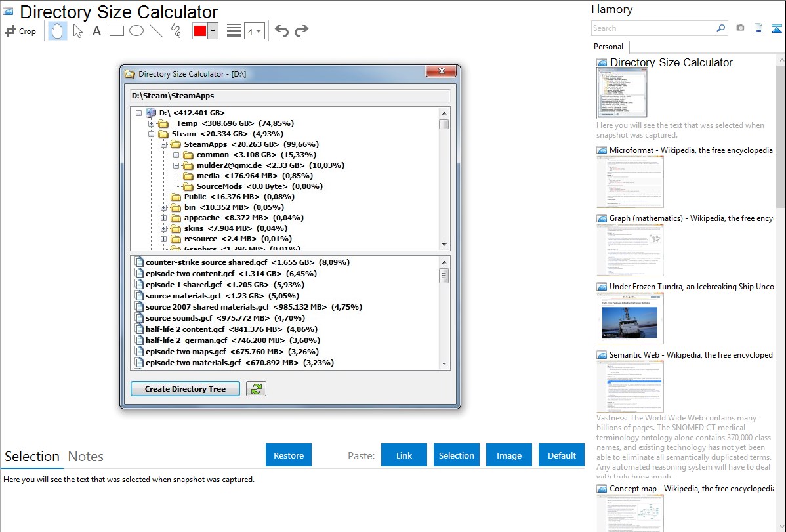Paste as Link
The width and height of the screenshot is (786, 532).
point(404,455)
